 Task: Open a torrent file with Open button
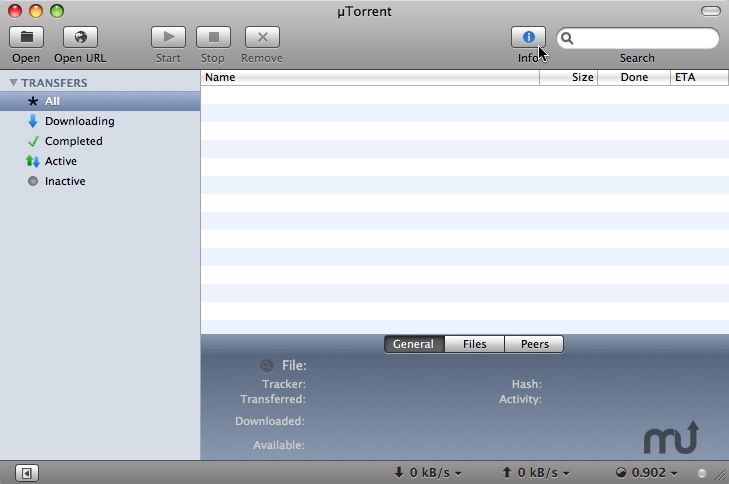[27, 37]
